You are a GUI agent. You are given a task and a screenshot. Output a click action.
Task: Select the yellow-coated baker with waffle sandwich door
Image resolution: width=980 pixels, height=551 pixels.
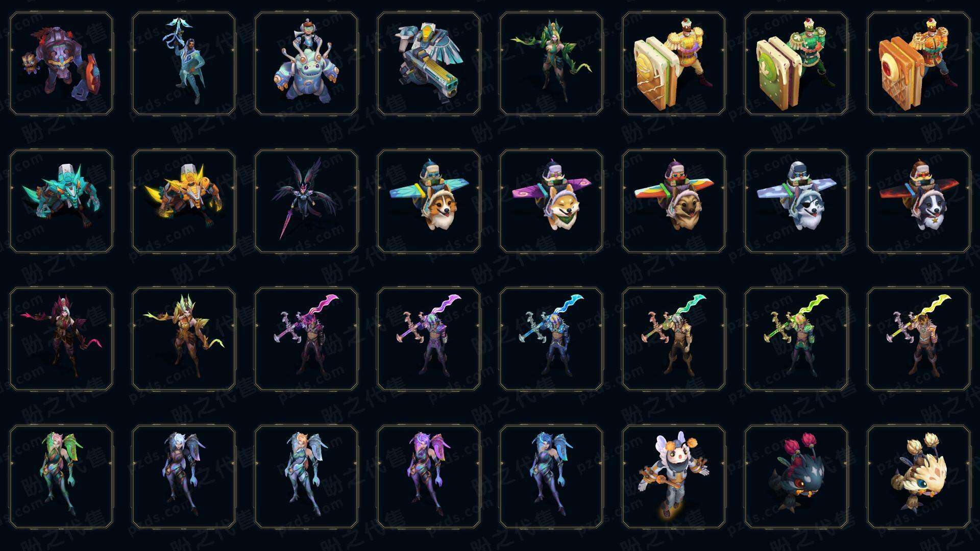(674, 63)
